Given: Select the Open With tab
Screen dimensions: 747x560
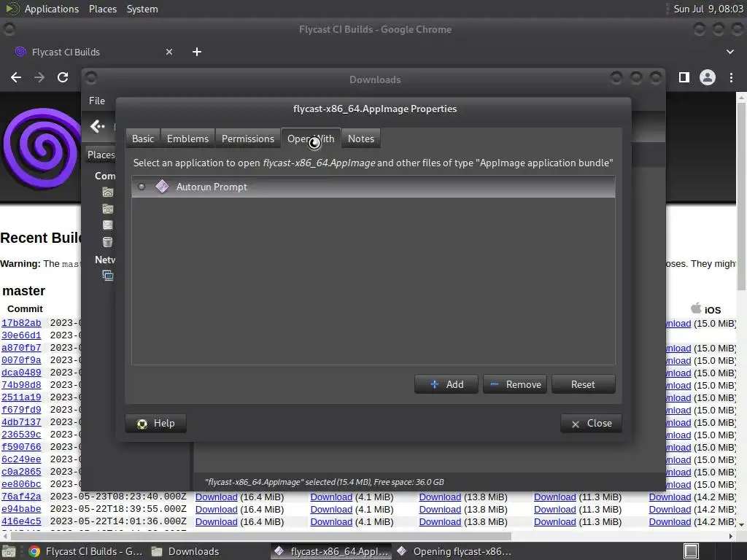Looking at the screenshot, I should 311,139.
